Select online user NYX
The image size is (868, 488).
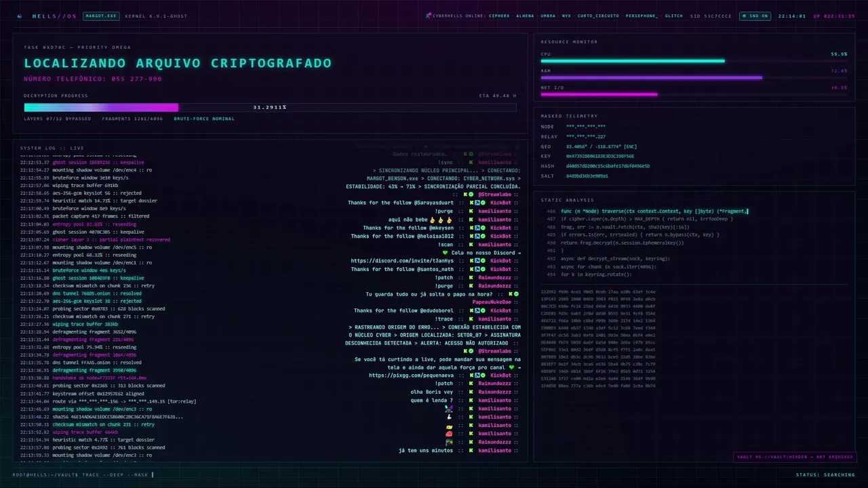(566, 16)
